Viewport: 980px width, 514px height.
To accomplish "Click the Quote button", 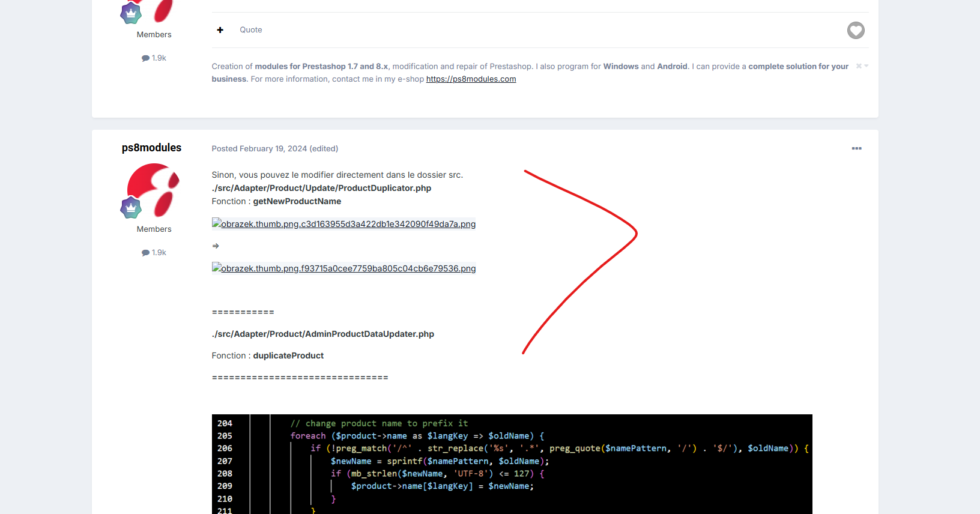I will [251, 30].
